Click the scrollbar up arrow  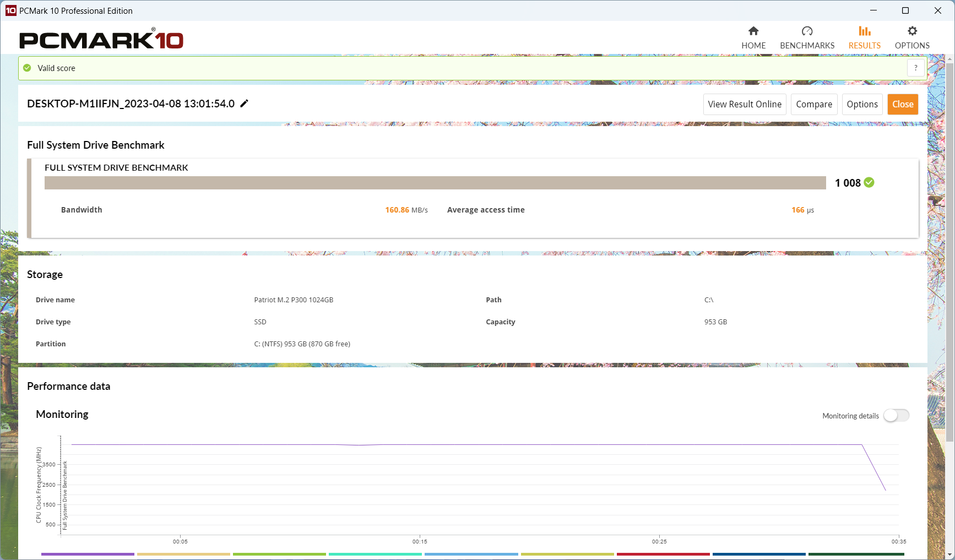click(949, 58)
